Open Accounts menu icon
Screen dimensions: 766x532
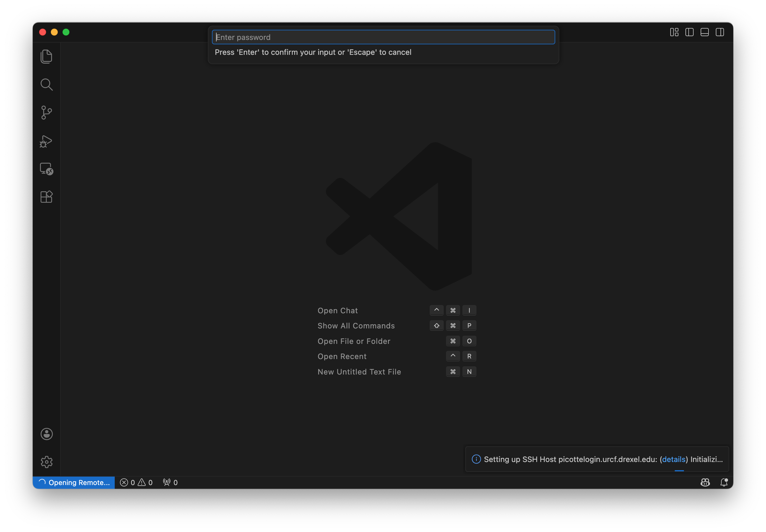(46, 434)
